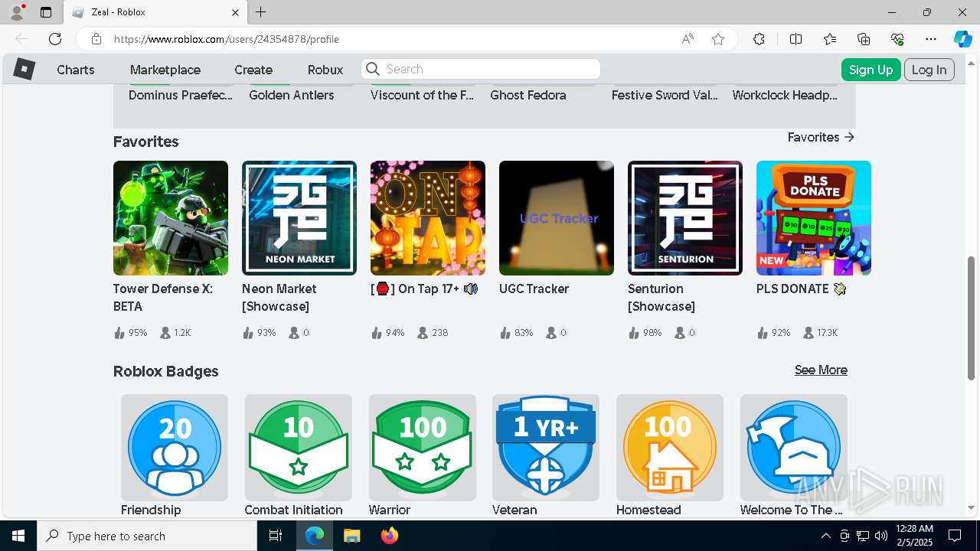Click the Friendship badge icon

click(x=175, y=448)
